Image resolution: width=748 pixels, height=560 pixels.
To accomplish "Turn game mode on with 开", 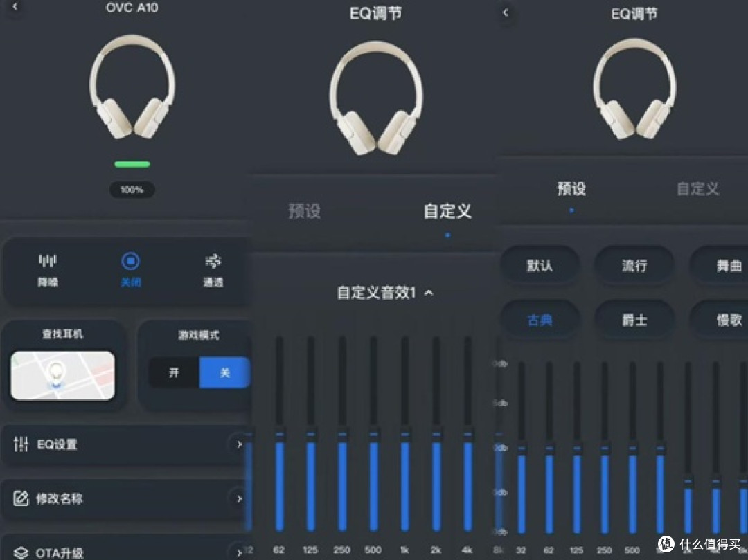I will (x=174, y=372).
